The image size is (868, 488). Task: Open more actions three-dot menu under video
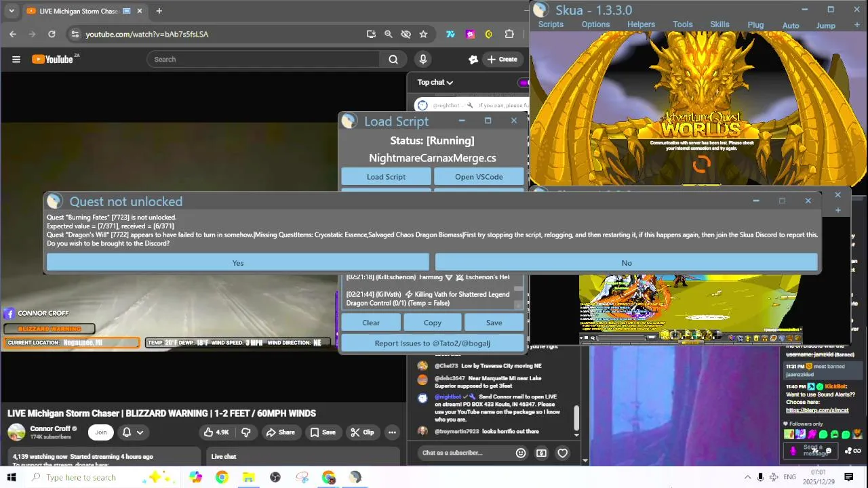[392, 432]
